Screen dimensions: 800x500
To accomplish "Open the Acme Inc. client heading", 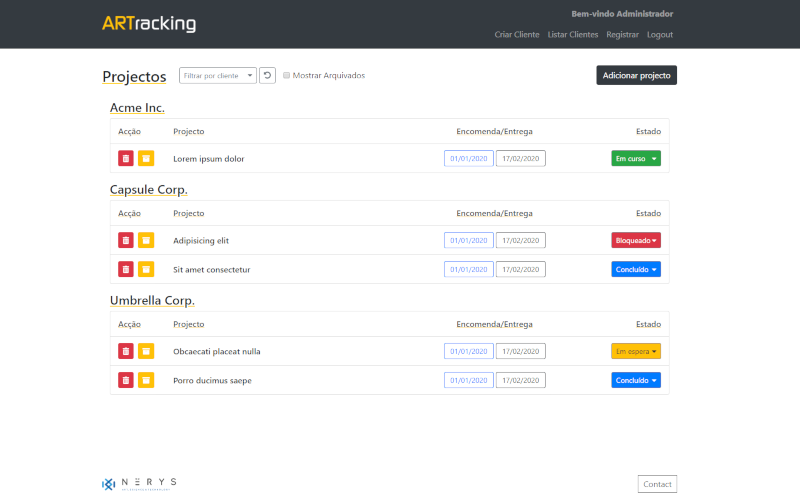I will point(137,108).
